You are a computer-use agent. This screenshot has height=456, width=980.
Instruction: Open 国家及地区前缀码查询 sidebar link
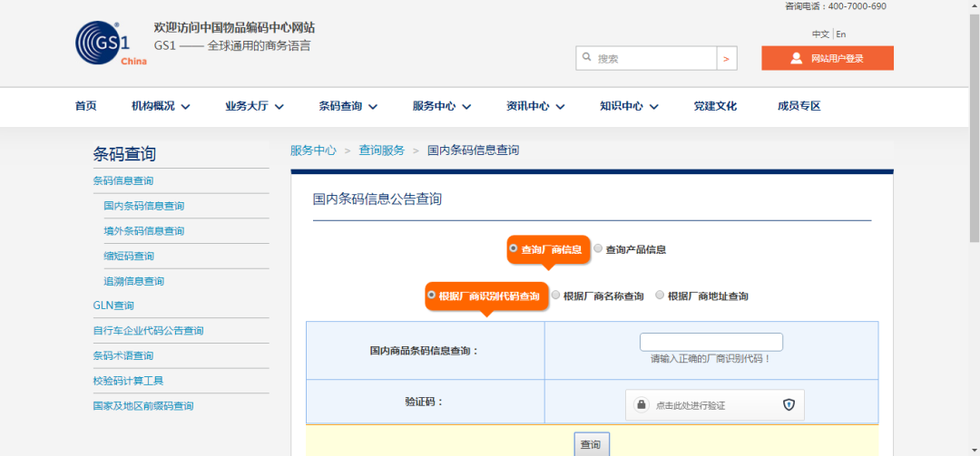(143, 405)
